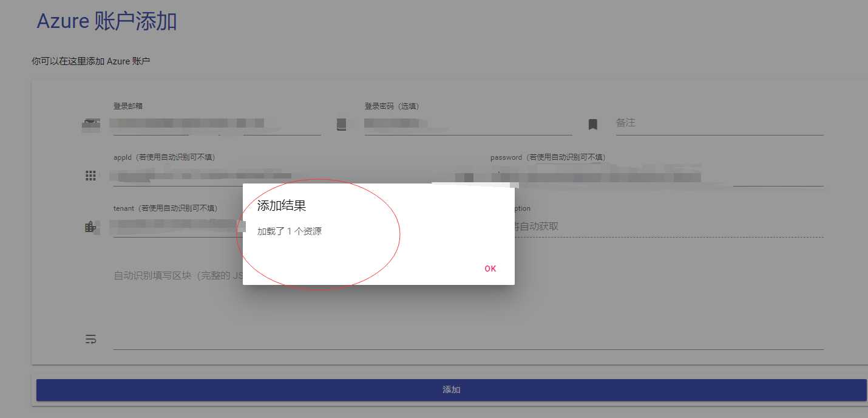Viewport: 868px width, 418px height.
Task: Click the mail icon beside 登录邮箱
Action: click(90, 125)
